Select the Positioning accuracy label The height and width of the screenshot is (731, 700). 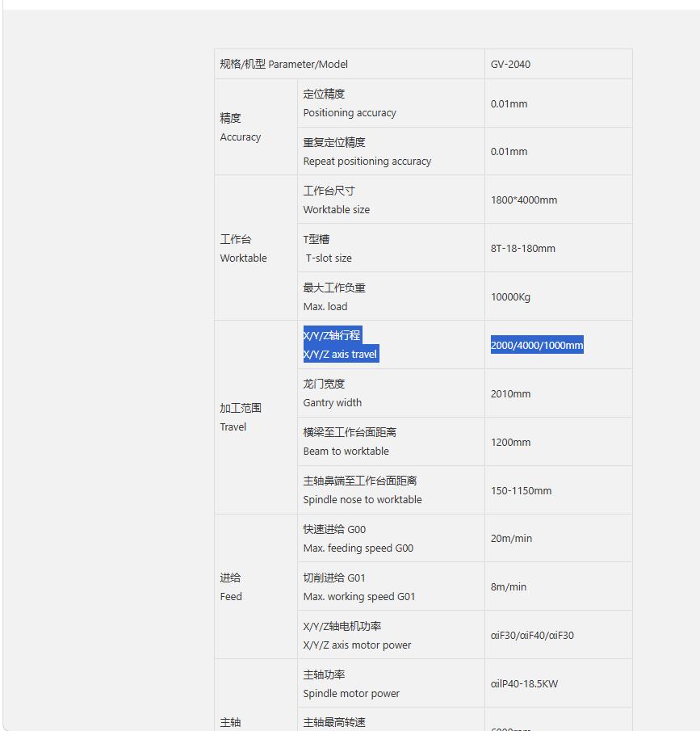point(349,113)
